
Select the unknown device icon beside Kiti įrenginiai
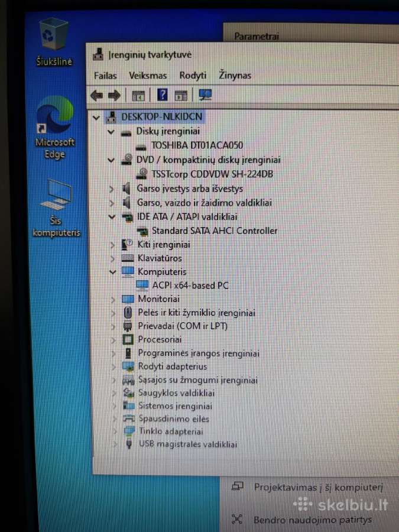tap(127, 244)
